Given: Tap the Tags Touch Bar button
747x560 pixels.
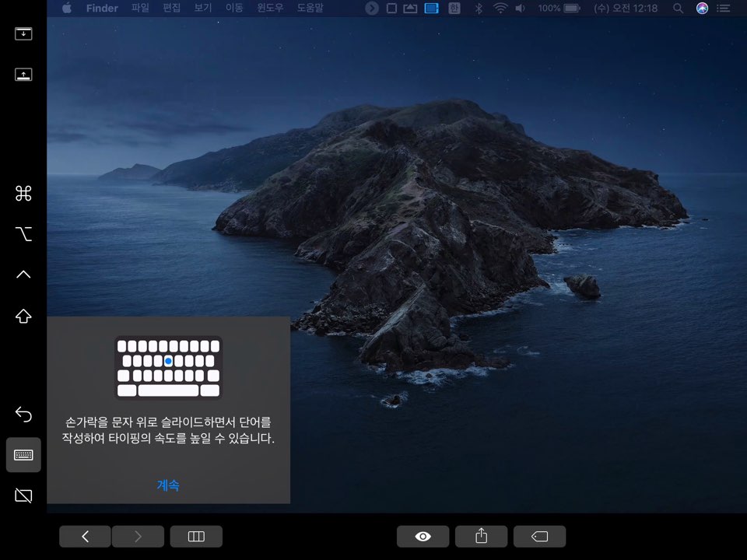Looking at the screenshot, I should 540,537.
